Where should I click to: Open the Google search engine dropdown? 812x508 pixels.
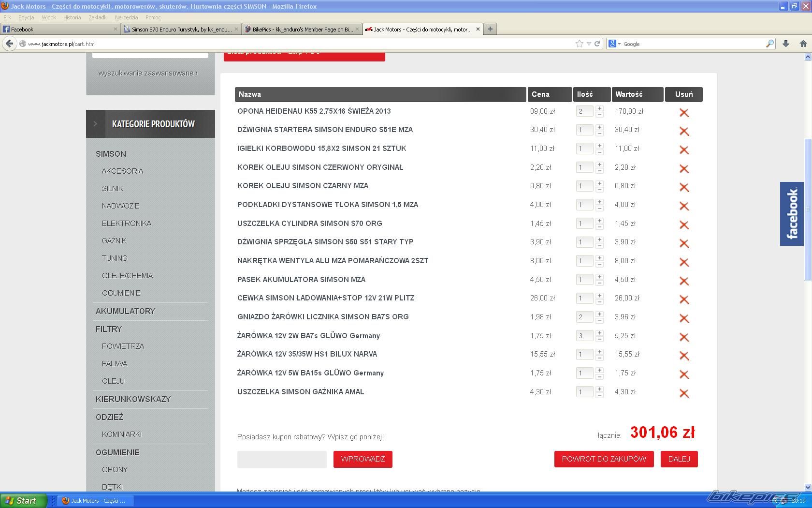tap(614, 44)
